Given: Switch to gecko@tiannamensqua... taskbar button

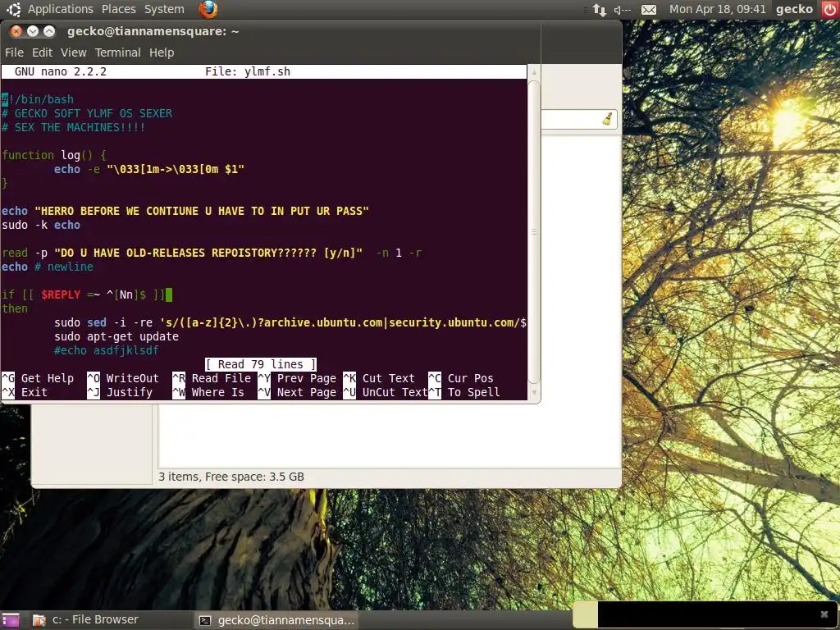Looking at the screenshot, I should coord(277,620).
